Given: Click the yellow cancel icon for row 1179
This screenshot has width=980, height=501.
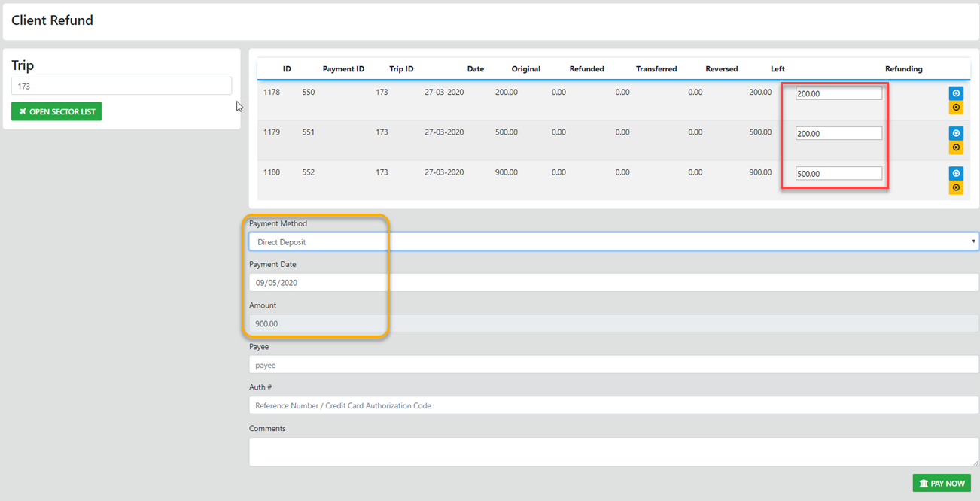Looking at the screenshot, I should pyautogui.click(x=956, y=147).
